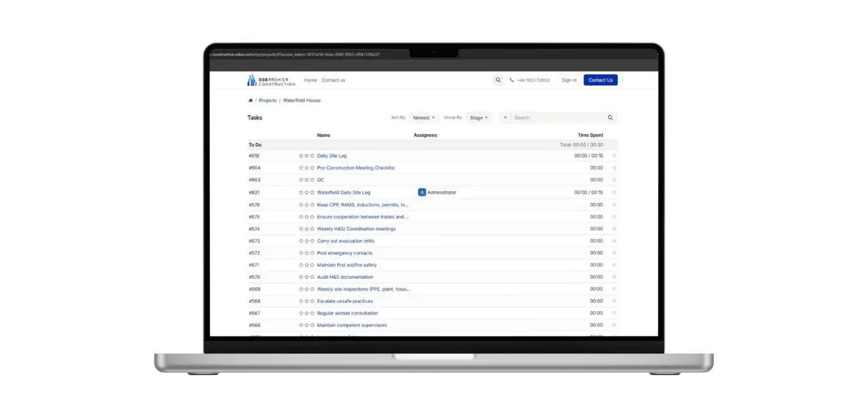This screenshot has height=417, width=868.
Task: Toggle priority star on Audit H&S documentation
Action: pos(301,277)
